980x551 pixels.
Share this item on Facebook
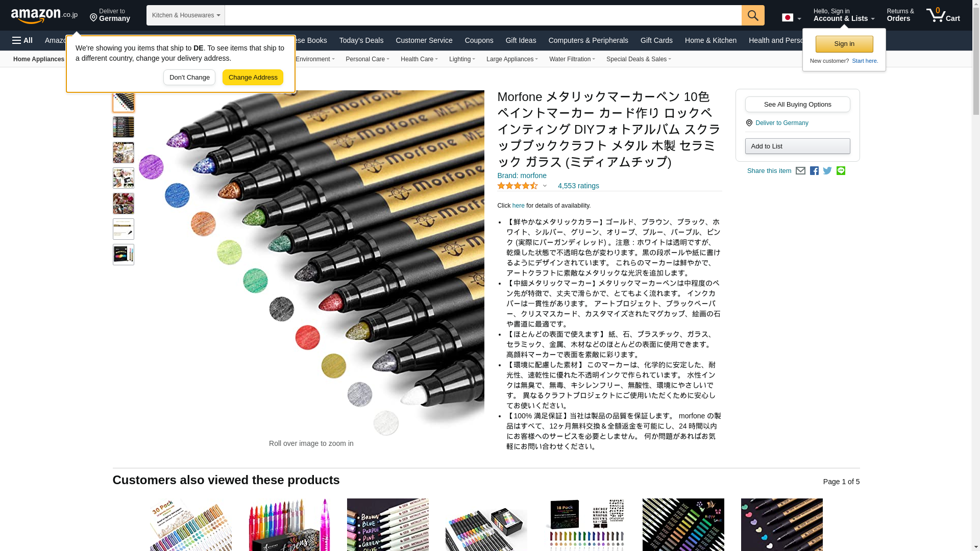814,171
